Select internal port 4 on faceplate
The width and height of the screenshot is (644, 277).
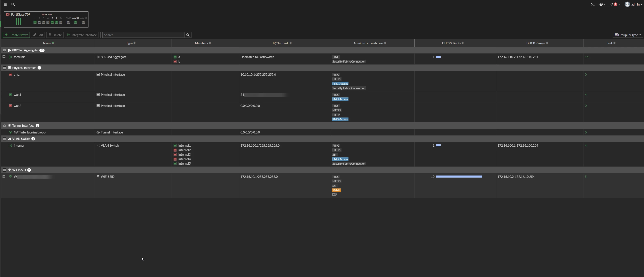pos(48,22)
